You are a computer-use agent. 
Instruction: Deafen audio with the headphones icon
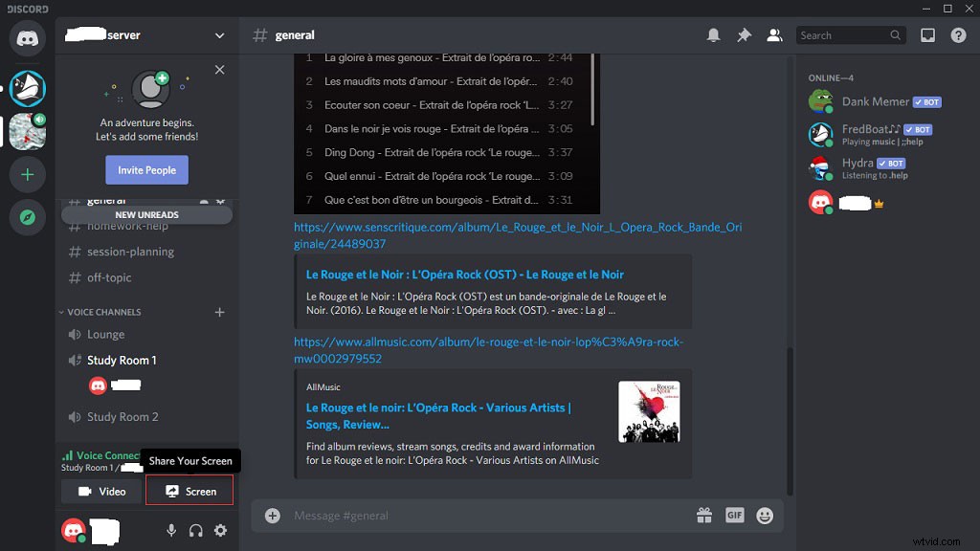pos(195,530)
